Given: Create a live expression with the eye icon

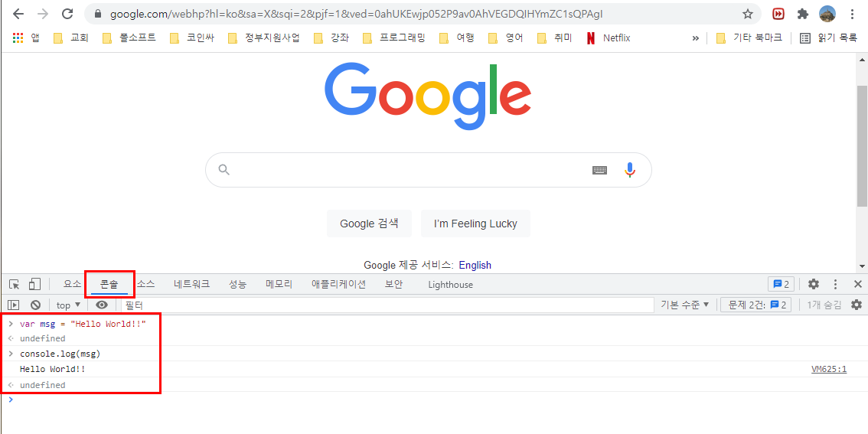Looking at the screenshot, I should click(102, 305).
